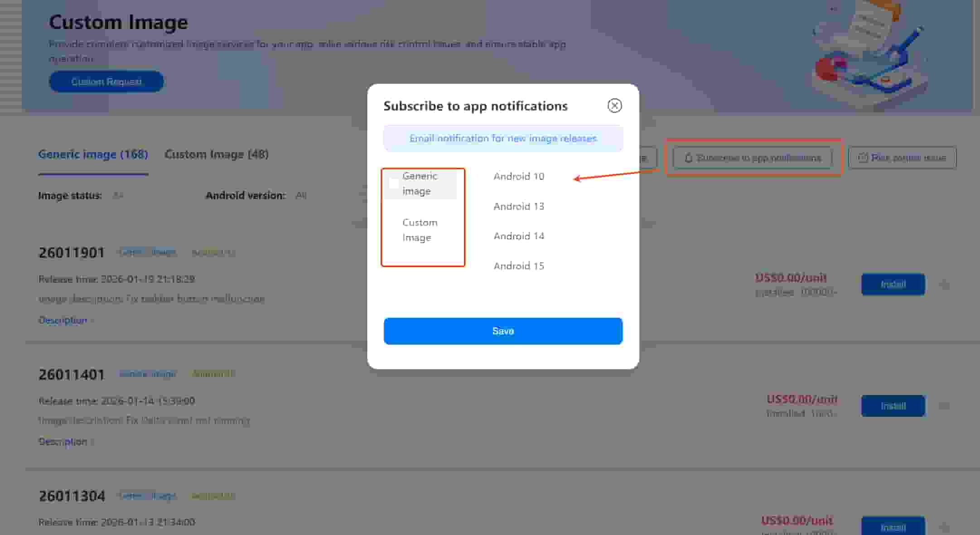Open the Android version filter dropdown
The height and width of the screenshot is (535, 980).
(x=301, y=196)
